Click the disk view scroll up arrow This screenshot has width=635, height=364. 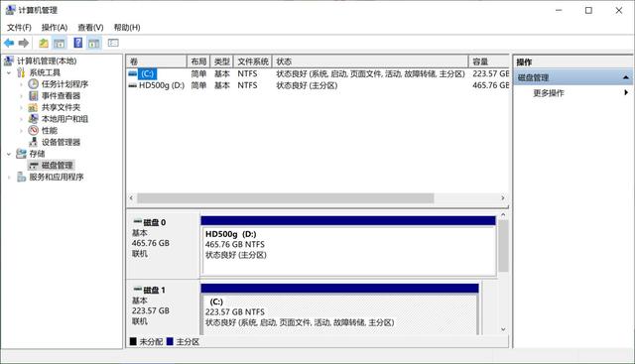pos(503,214)
